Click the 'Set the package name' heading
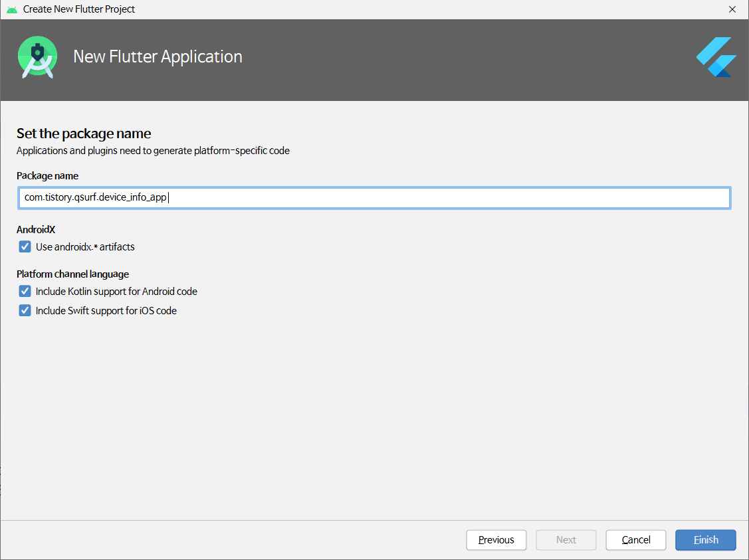 click(84, 134)
